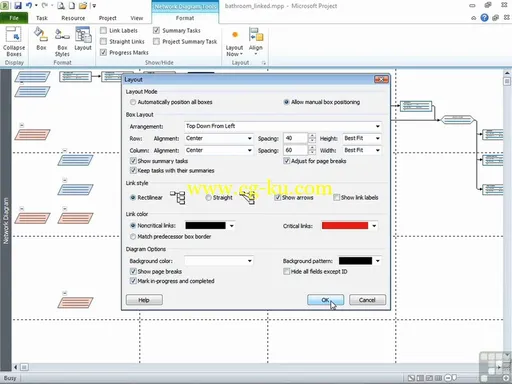Open the Align tool in ribbon
The height and width of the screenshot is (384, 512).
pyautogui.click(x=256, y=41)
